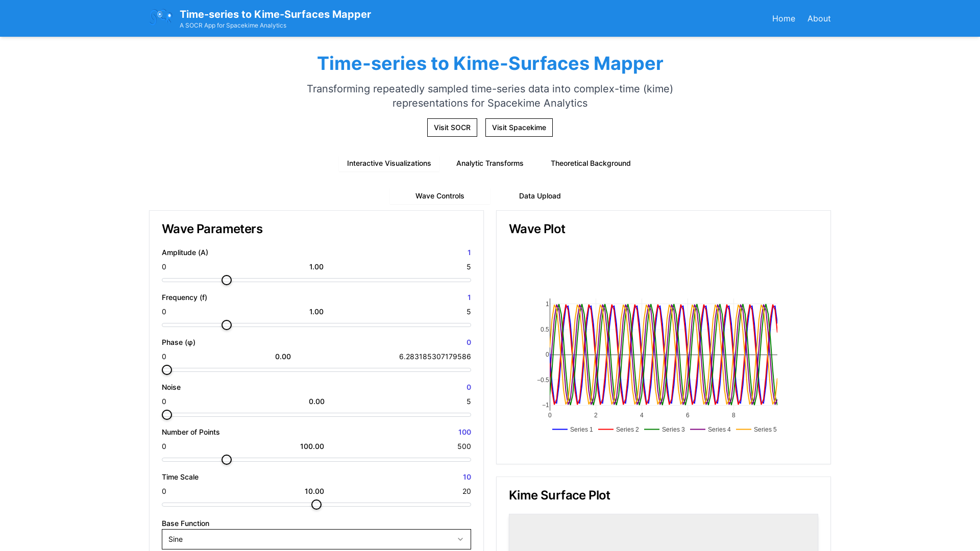Open the Home navigation item
980x551 pixels.
[783, 18]
